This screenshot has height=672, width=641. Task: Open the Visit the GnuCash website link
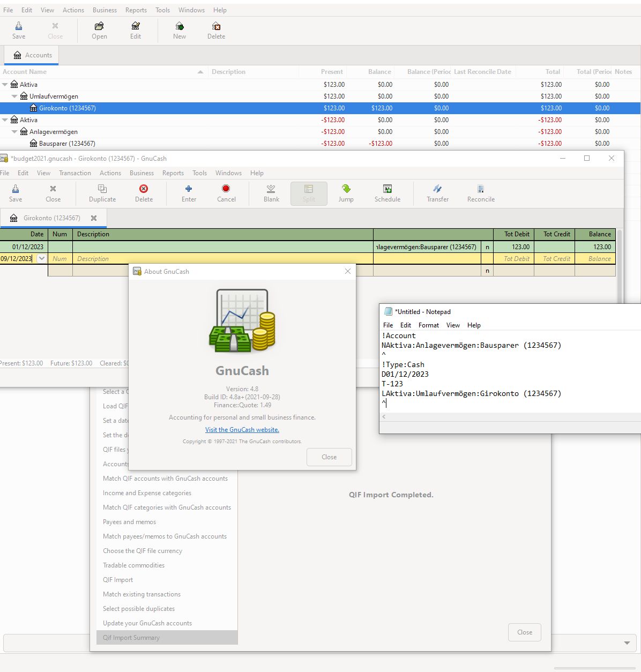(x=242, y=430)
